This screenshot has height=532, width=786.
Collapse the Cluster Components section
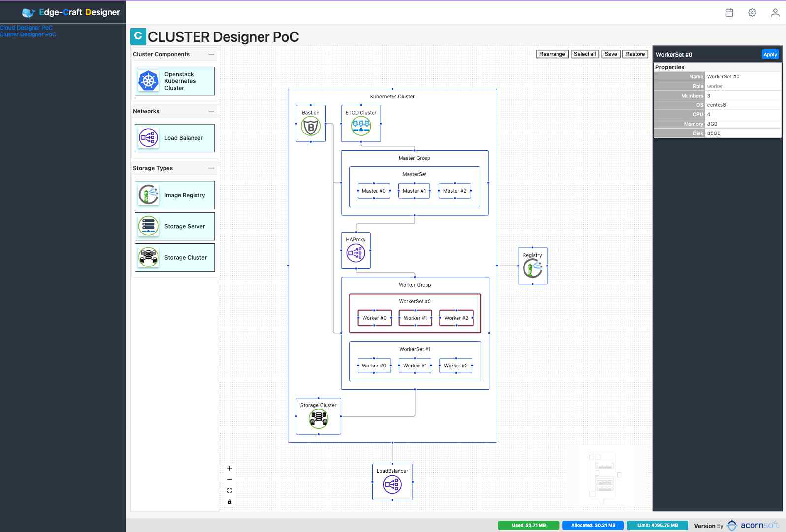(x=211, y=54)
